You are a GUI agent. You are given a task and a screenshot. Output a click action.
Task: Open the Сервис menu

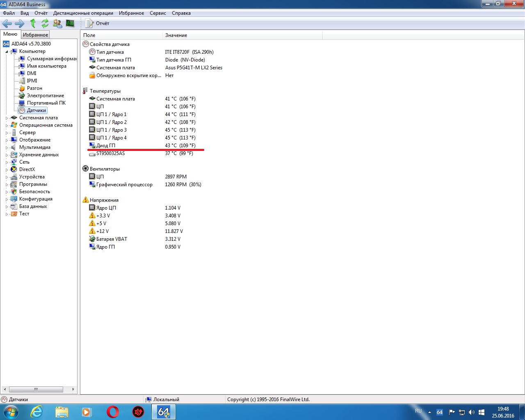158,13
